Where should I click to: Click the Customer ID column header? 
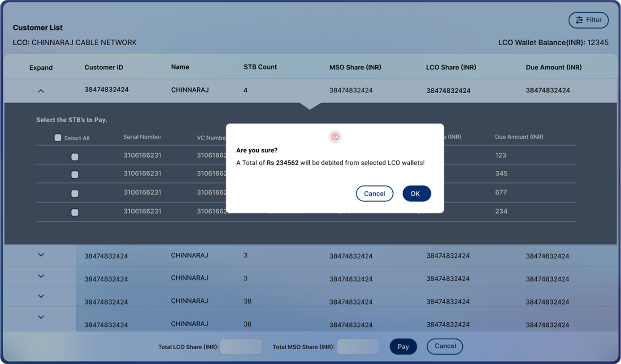[x=104, y=67]
